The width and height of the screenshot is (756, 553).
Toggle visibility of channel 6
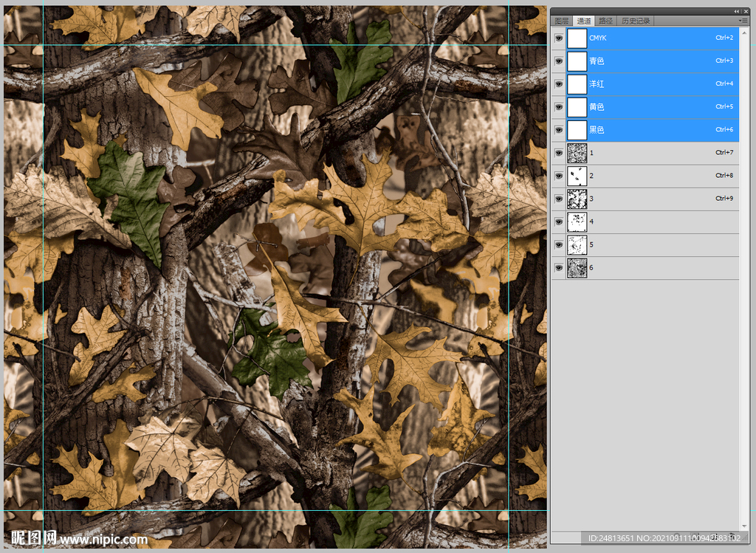(x=559, y=268)
